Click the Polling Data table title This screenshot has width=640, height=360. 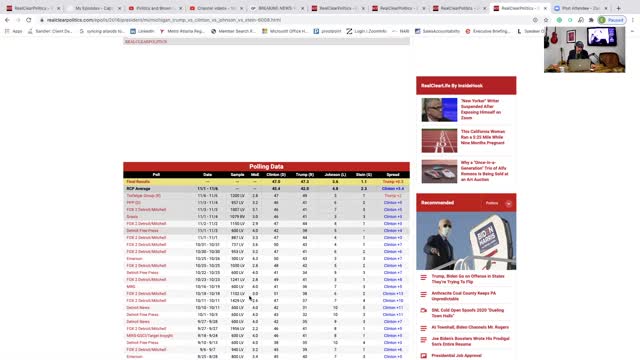click(x=266, y=167)
